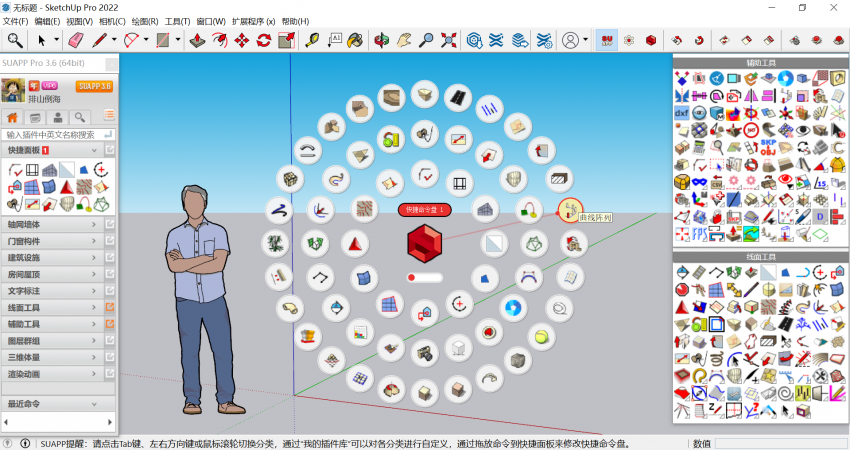Select the Scale tool
850x450 pixels.
286,40
